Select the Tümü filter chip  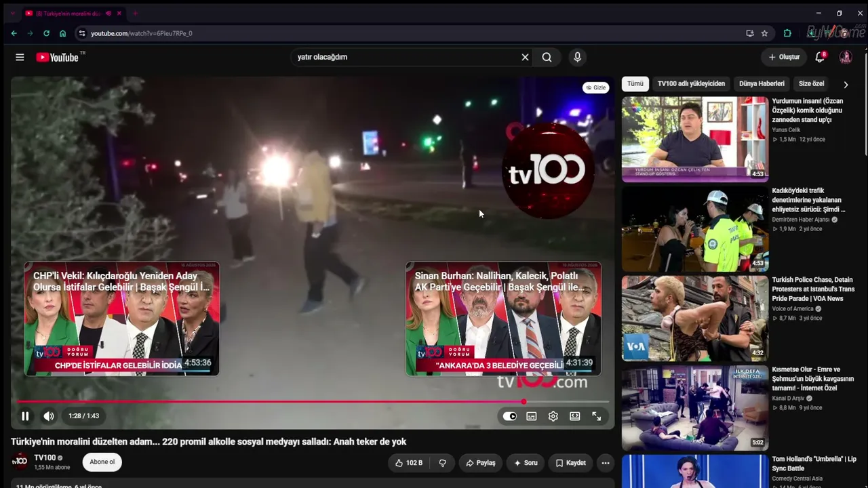click(x=635, y=84)
